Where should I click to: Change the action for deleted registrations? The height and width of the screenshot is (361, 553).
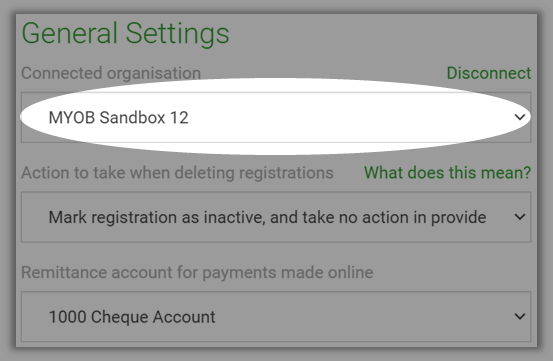coord(276,217)
